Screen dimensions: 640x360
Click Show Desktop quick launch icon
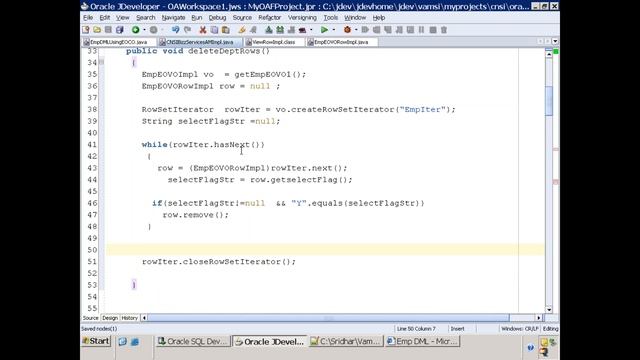click(122, 342)
